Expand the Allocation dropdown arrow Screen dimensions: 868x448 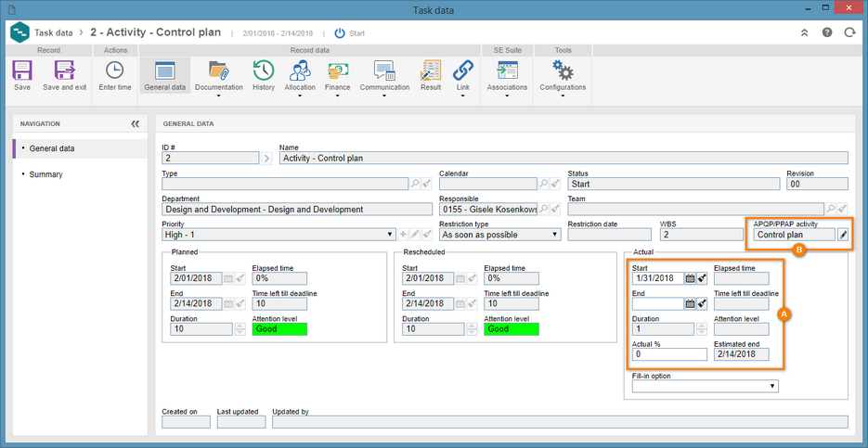click(300, 96)
